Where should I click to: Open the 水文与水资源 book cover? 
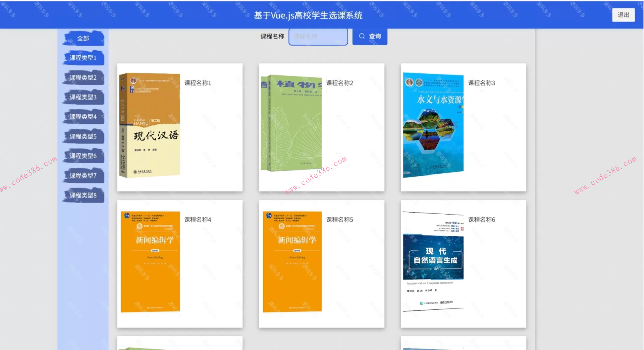point(433,125)
